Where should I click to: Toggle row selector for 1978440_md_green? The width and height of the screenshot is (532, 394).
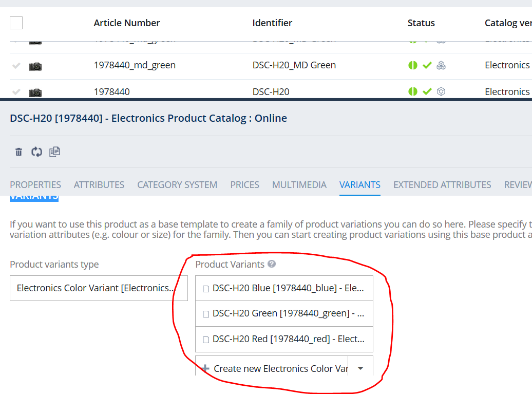pos(16,66)
